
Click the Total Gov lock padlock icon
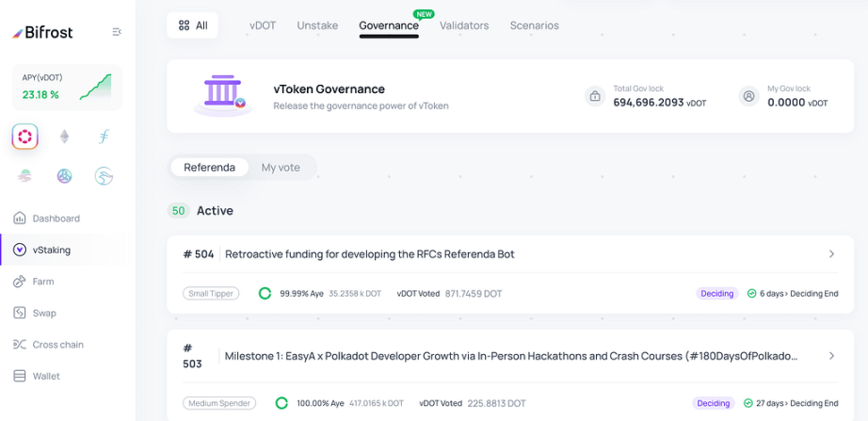(x=595, y=96)
